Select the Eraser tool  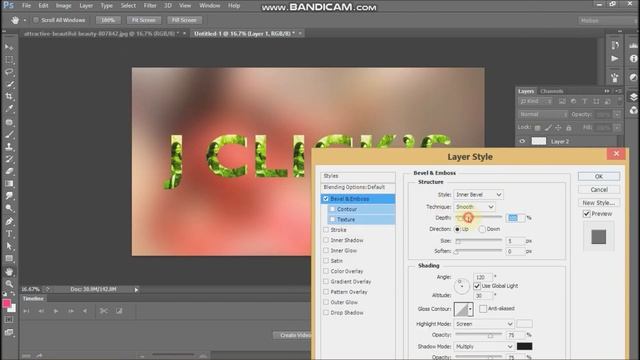pyautogui.click(x=9, y=171)
